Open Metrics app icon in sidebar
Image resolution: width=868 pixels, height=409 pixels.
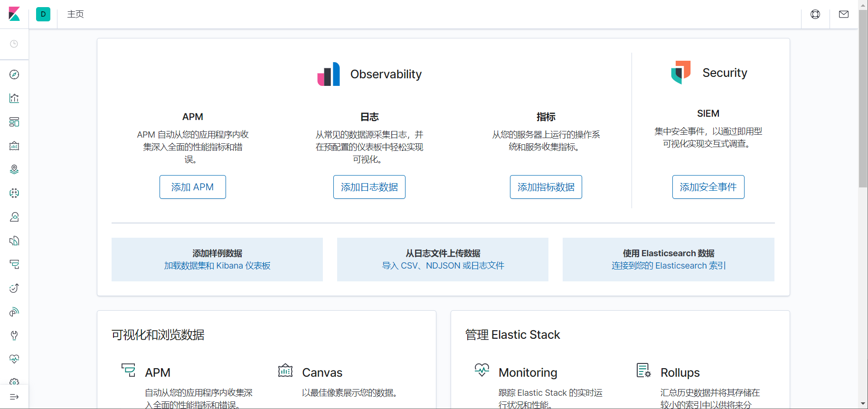(14, 217)
